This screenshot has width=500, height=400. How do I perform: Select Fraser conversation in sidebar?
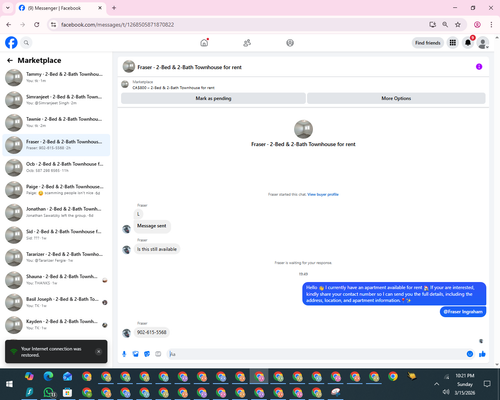pos(56,145)
